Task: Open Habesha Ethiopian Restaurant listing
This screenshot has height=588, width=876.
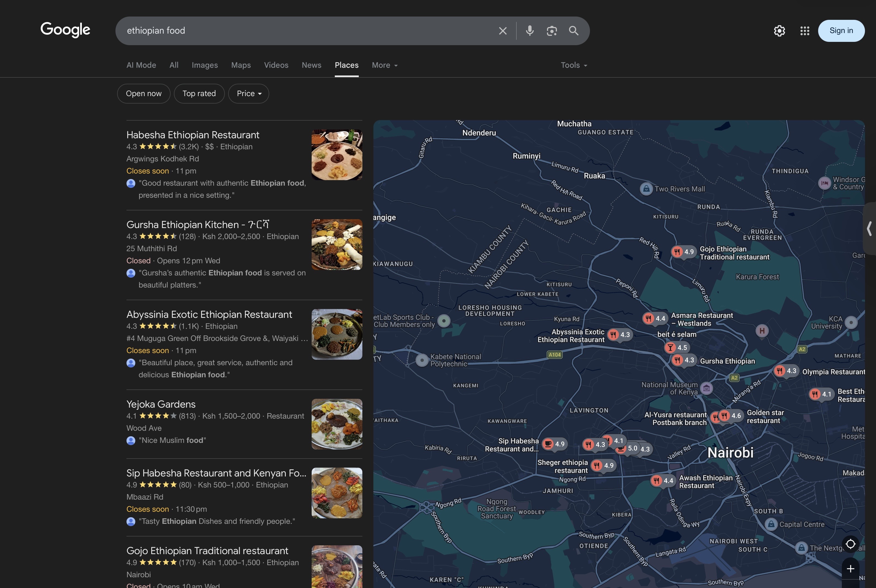Action: click(193, 135)
